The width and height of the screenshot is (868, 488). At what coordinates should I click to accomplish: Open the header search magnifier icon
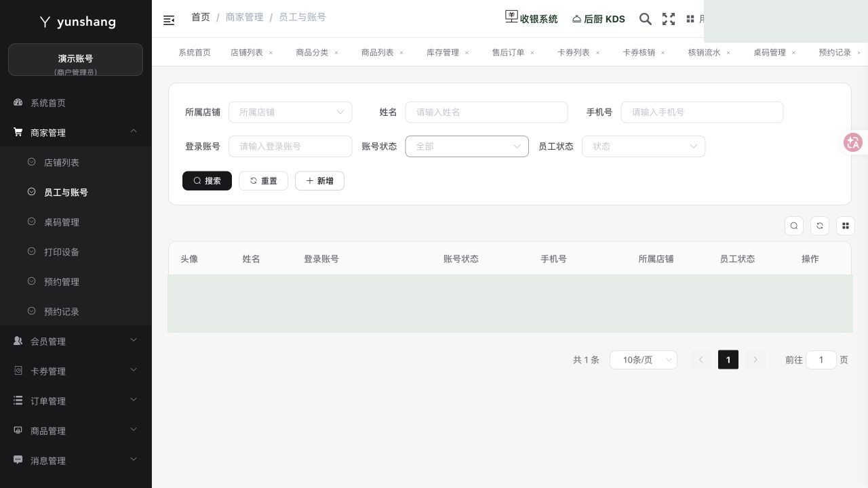[x=646, y=19]
